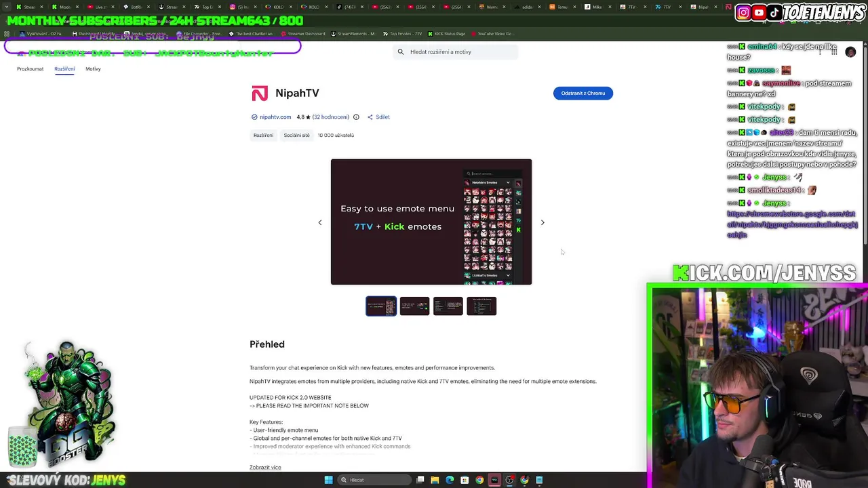Screen dimensions: 868x488
Task: Click the NipahTV extension logo icon
Action: click(x=260, y=94)
